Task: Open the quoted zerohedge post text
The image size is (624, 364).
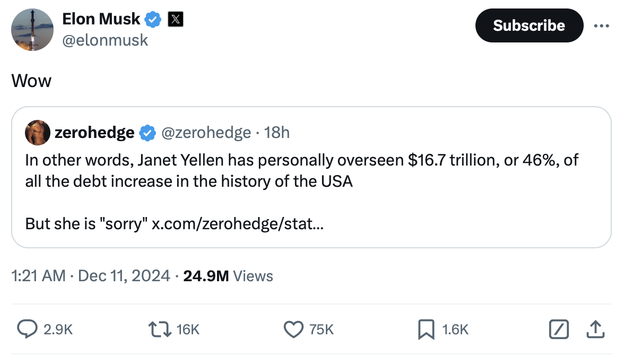Action: click(297, 170)
